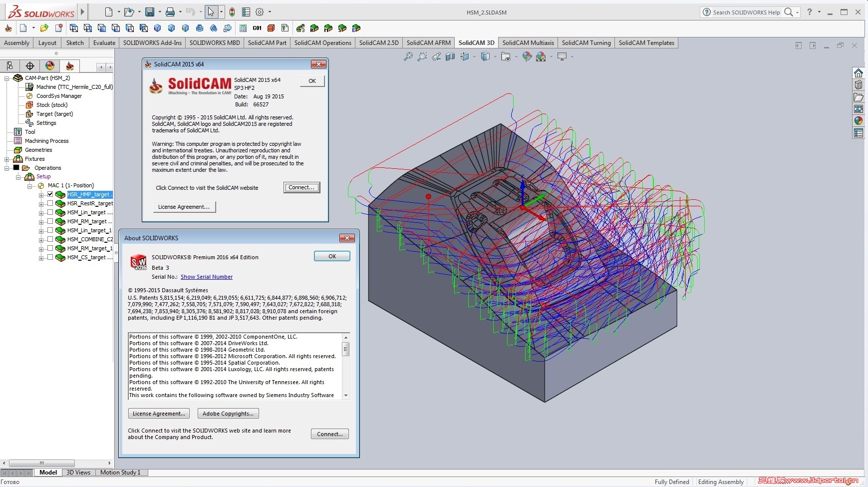Switch to the SolidCAM Multiaxis tab
This screenshot has height=487, width=868.
pyautogui.click(x=528, y=43)
